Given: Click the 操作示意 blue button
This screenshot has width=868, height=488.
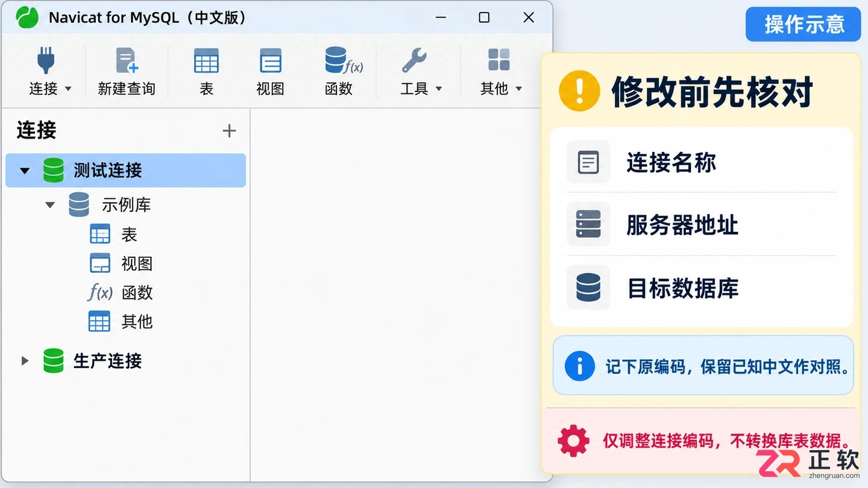Looking at the screenshot, I should [x=804, y=24].
